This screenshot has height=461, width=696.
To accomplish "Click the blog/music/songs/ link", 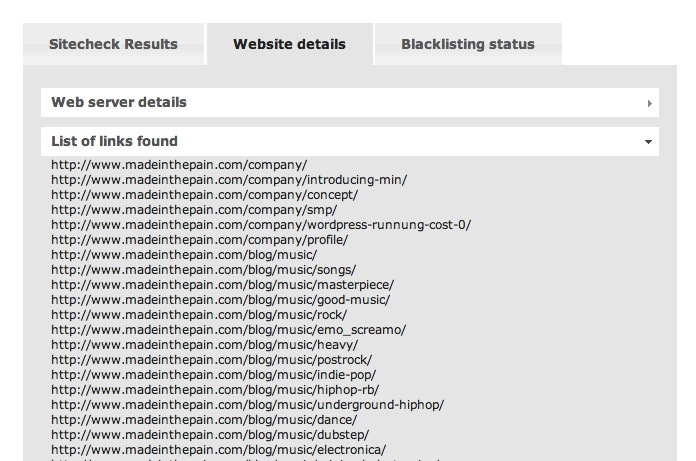I will pos(203,270).
